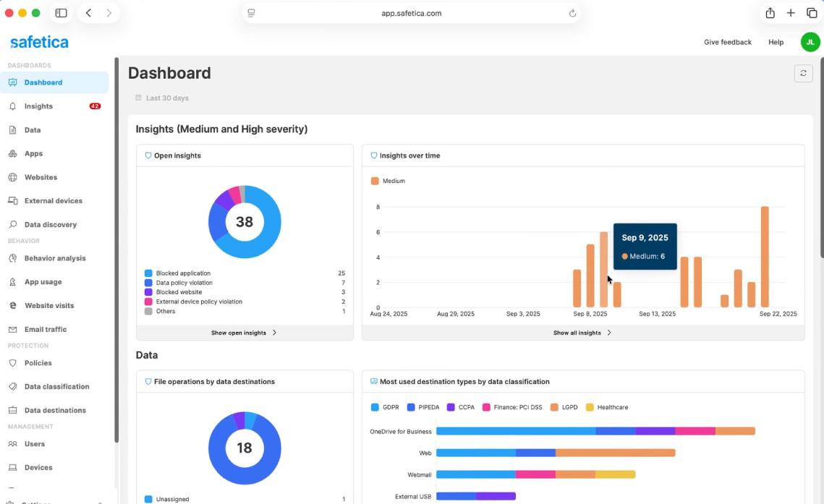Click the File operations donut showing 18
This screenshot has width=824, height=504.
pos(245,448)
